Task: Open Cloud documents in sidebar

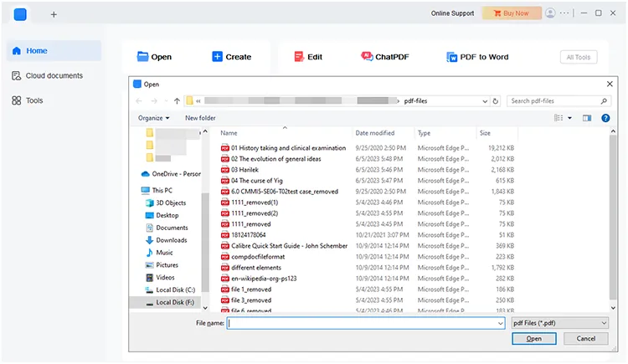Action: click(47, 75)
